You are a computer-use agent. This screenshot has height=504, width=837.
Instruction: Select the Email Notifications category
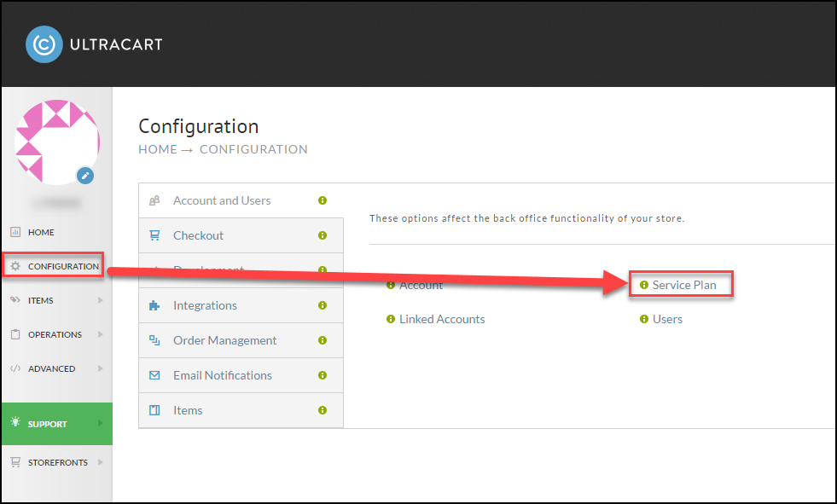[241, 375]
